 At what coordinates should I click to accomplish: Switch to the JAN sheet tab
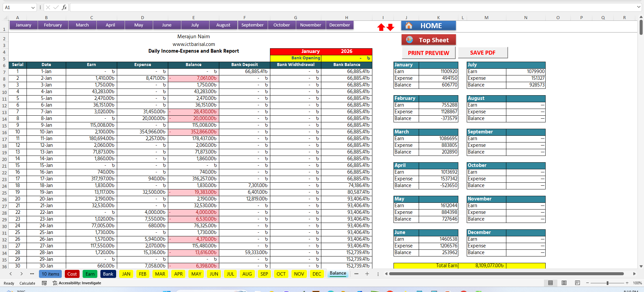[126, 274]
